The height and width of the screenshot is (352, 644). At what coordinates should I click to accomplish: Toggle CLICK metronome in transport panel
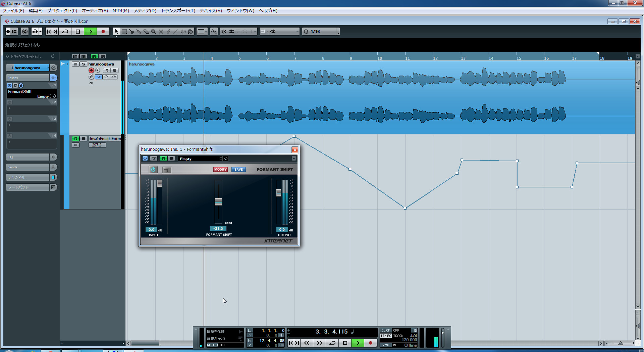click(x=386, y=331)
